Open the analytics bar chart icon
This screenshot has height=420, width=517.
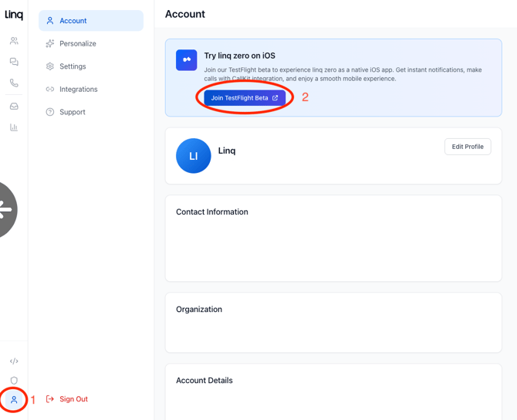pos(14,127)
